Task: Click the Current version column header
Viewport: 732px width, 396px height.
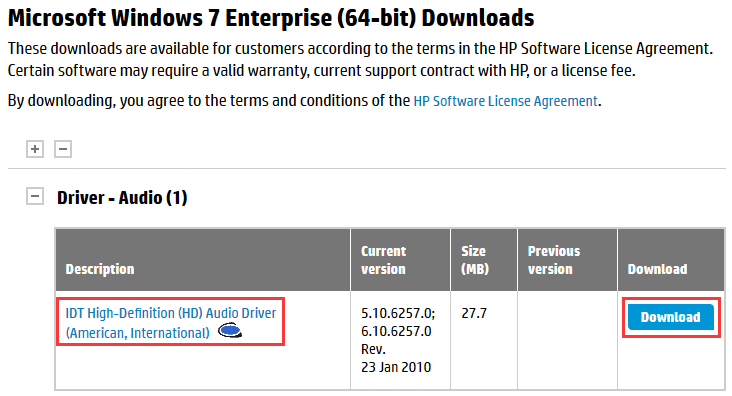Action: [383, 260]
